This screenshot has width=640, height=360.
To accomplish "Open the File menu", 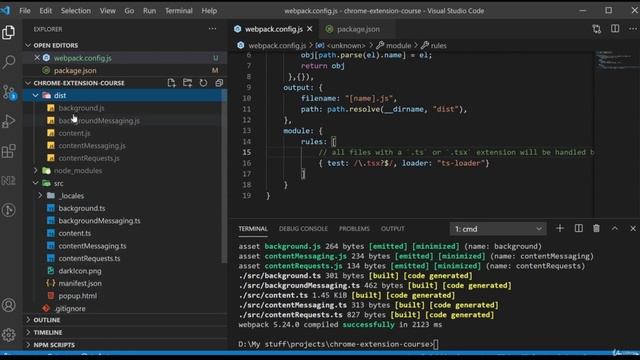I will coord(25,11).
